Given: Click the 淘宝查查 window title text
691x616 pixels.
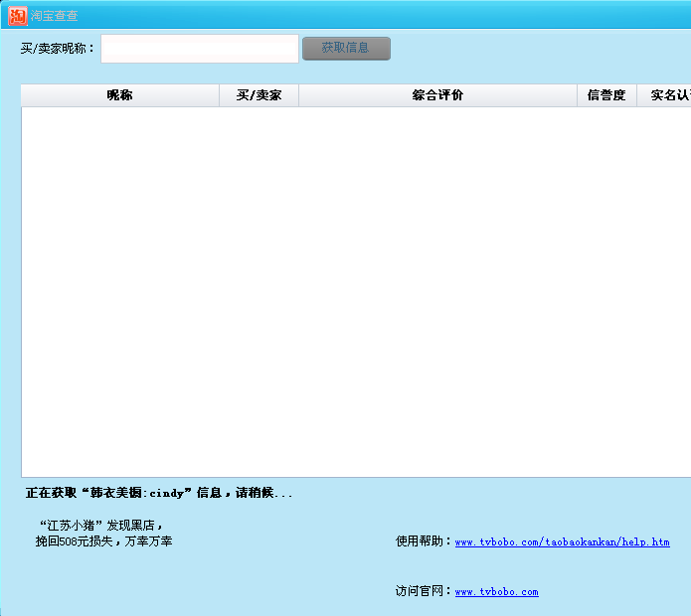Looking at the screenshot, I should pos(55,16).
